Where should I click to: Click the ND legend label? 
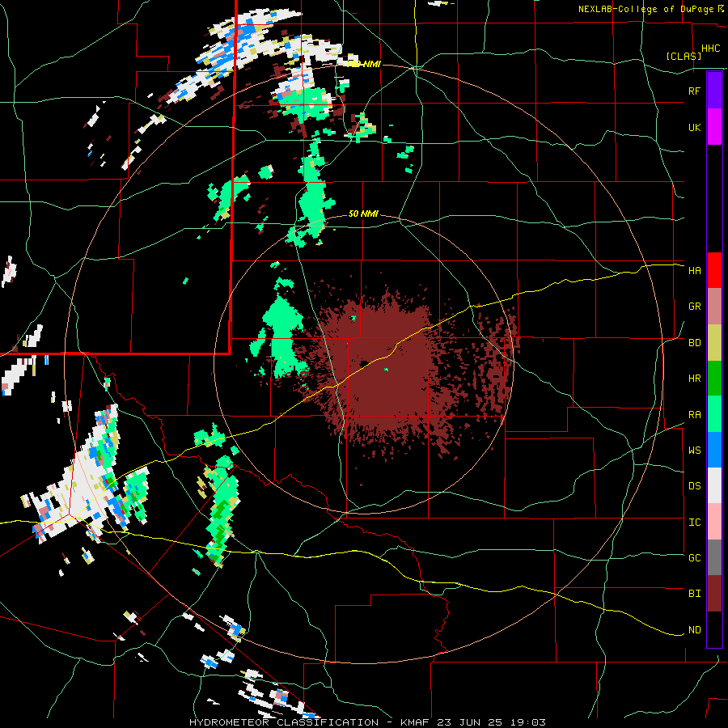[x=694, y=630]
